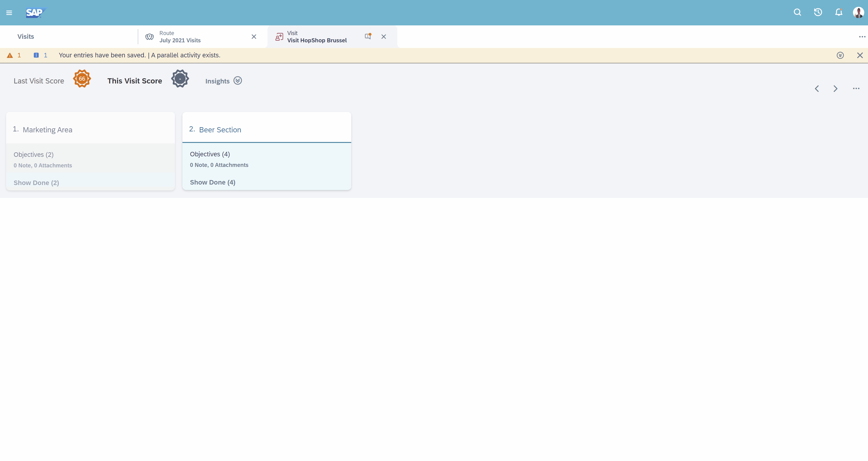
Task: Click the warning message count icon
Action: click(x=10, y=55)
